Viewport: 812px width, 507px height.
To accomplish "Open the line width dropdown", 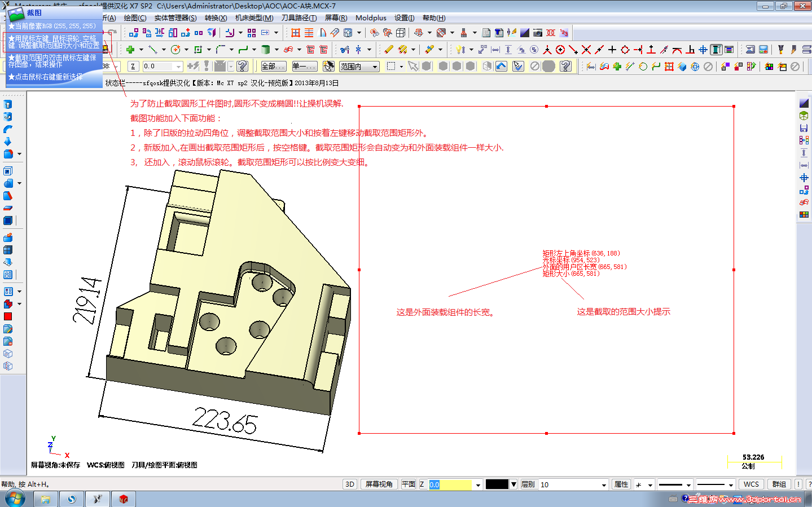I will coord(731,485).
